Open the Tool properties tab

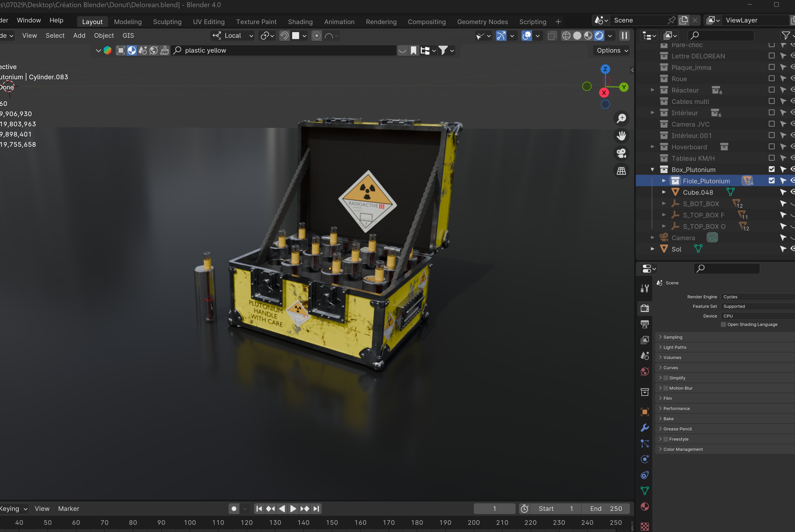pos(644,288)
